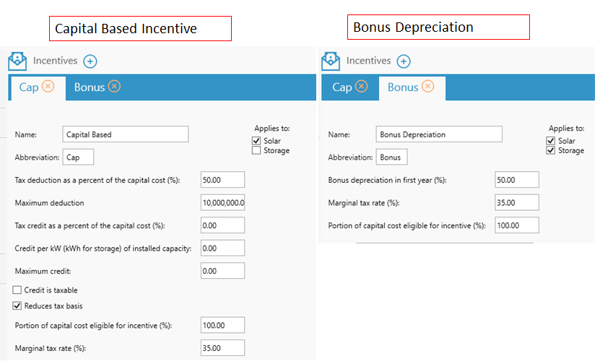Uncheck the Reduces tax basis option
Screen dimensions: 600x364
tap(19, 306)
